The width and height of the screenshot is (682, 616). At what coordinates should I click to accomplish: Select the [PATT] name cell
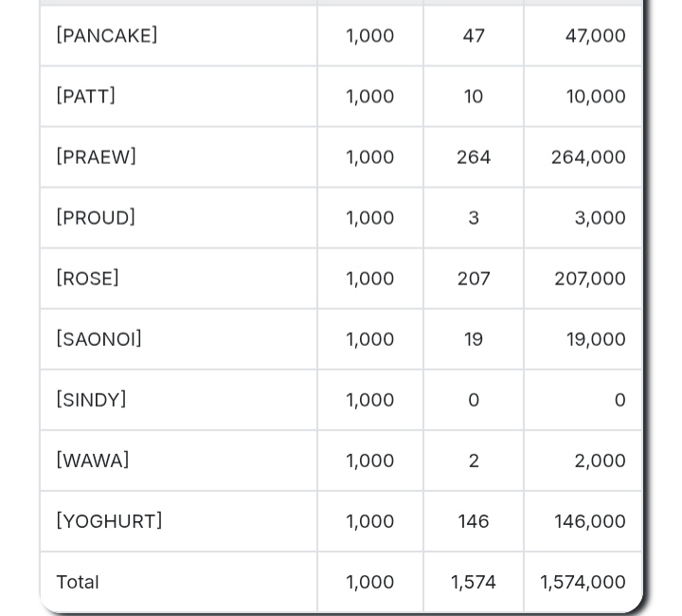click(86, 97)
